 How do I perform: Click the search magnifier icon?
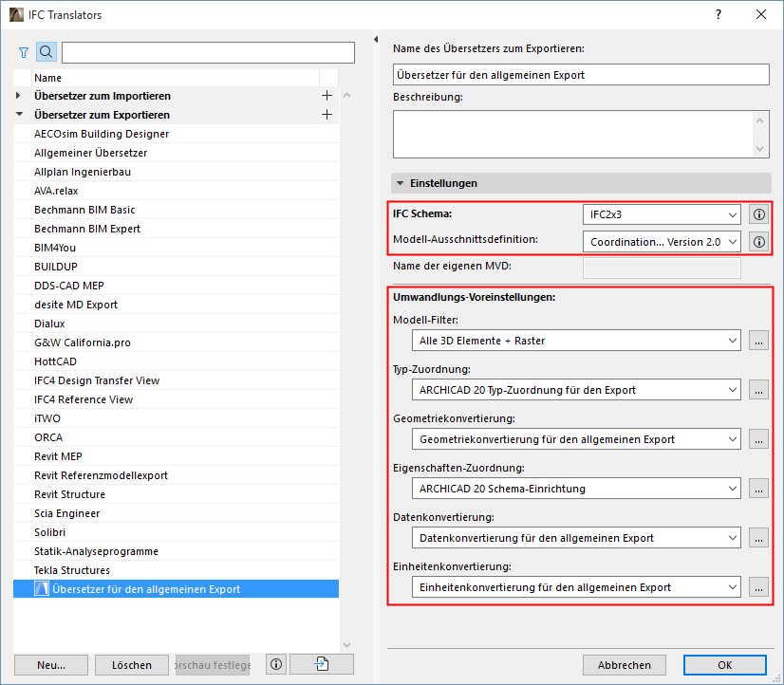[x=46, y=52]
